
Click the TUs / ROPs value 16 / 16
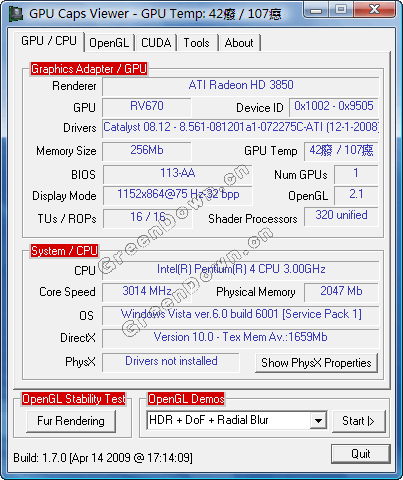pos(147,218)
